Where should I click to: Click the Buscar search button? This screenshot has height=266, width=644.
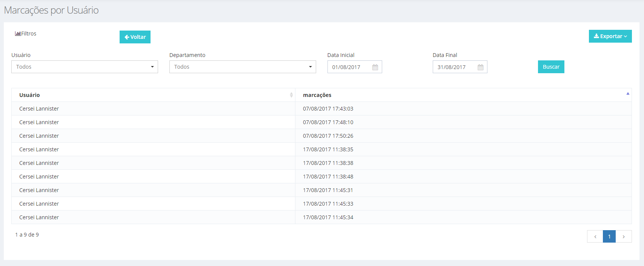pos(551,67)
